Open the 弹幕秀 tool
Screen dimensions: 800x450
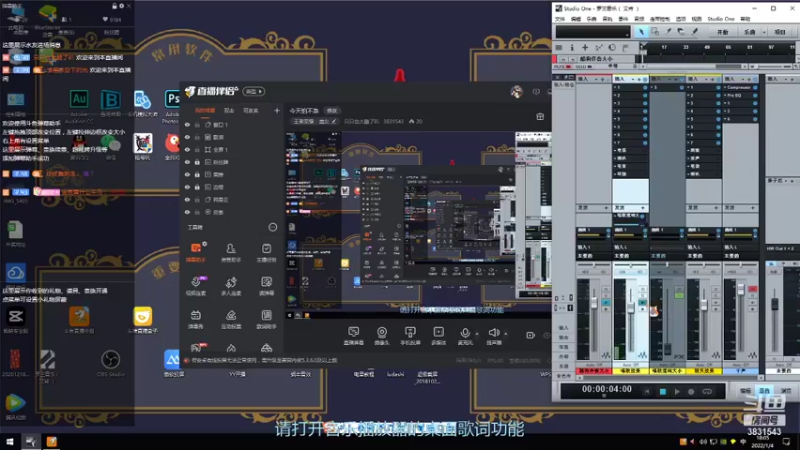point(196,319)
